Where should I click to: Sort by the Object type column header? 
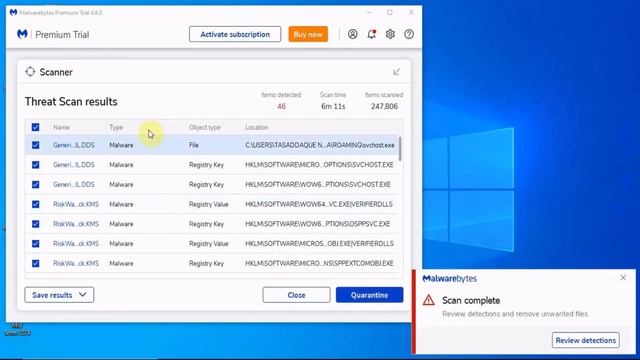point(204,127)
